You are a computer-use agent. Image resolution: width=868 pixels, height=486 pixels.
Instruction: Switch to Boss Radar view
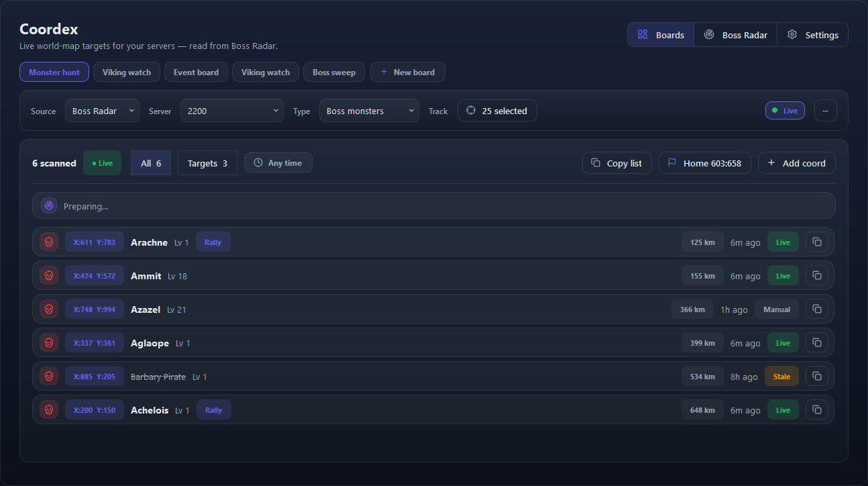click(x=735, y=35)
